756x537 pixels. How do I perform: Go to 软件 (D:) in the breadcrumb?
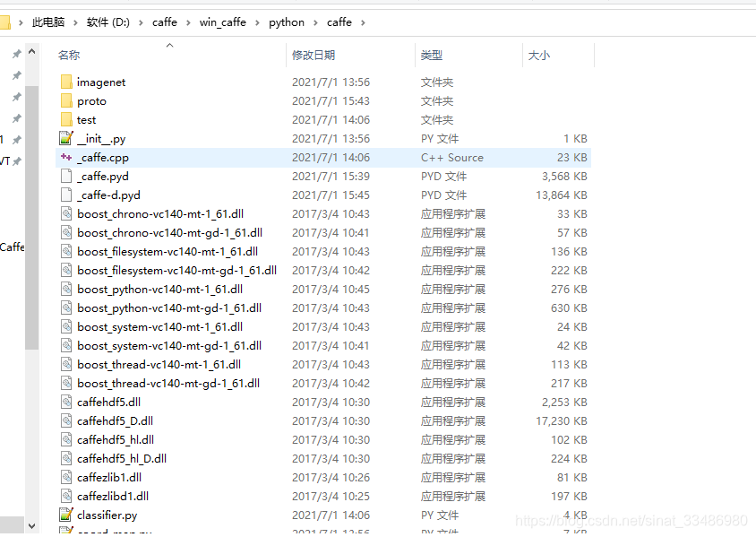pyautogui.click(x=108, y=22)
